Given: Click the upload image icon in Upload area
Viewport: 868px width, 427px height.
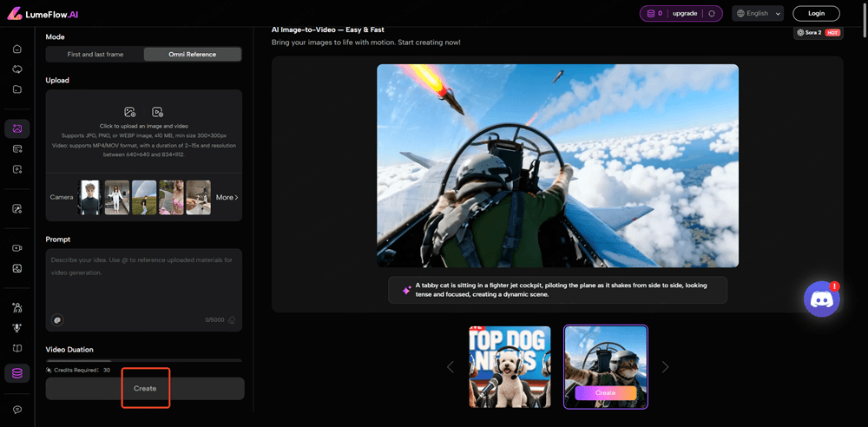Looking at the screenshot, I should pyautogui.click(x=130, y=112).
